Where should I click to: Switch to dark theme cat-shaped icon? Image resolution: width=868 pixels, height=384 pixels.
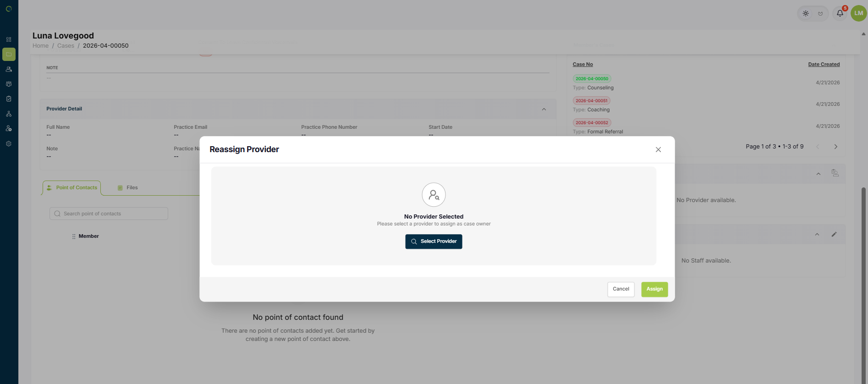coord(820,13)
